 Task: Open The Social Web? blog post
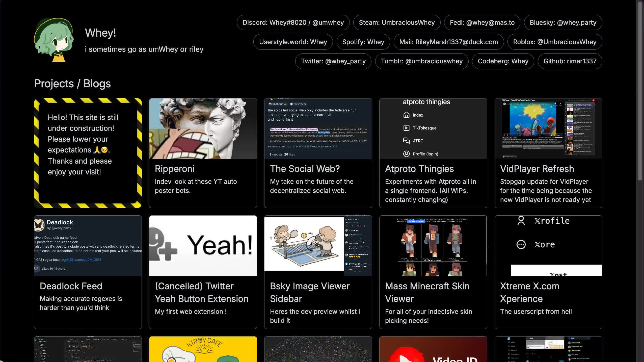click(x=305, y=169)
